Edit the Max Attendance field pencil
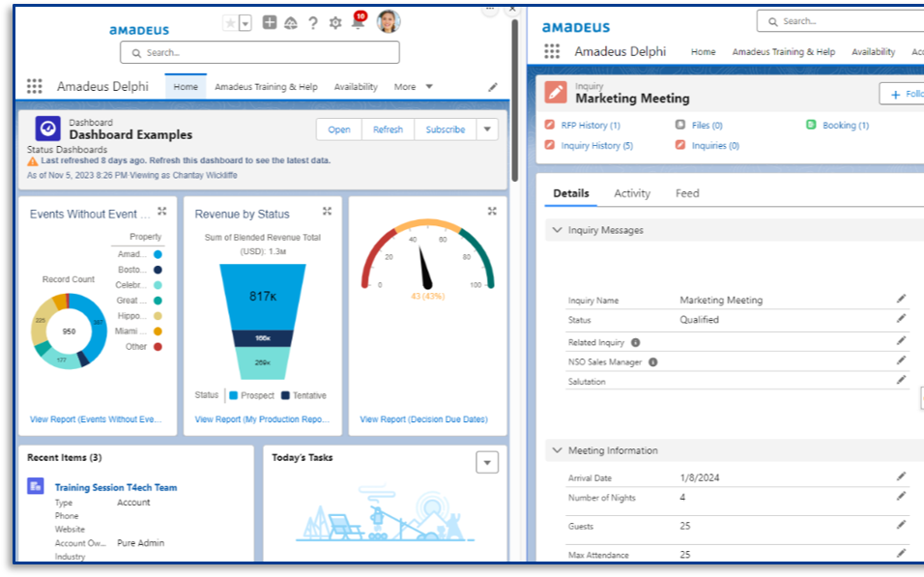This screenshot has height=577, width=924. [901, 553]
